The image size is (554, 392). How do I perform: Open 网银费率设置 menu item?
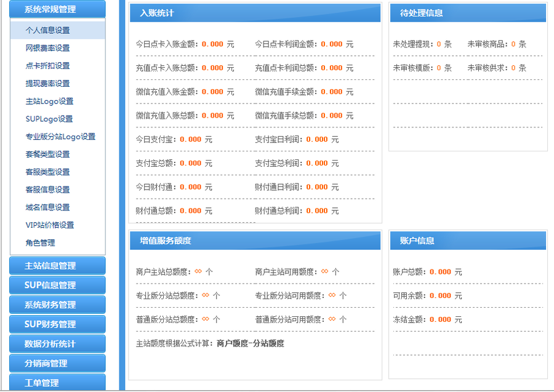point(47,48)
